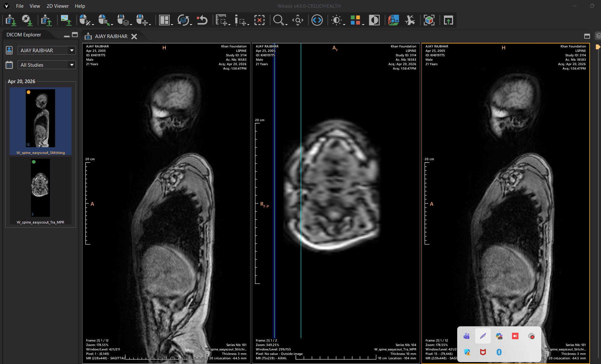Screen dimensions: 601x364
Task: Open the view layout dropdown
Action: pyautogui.click(x=165, y=20)
